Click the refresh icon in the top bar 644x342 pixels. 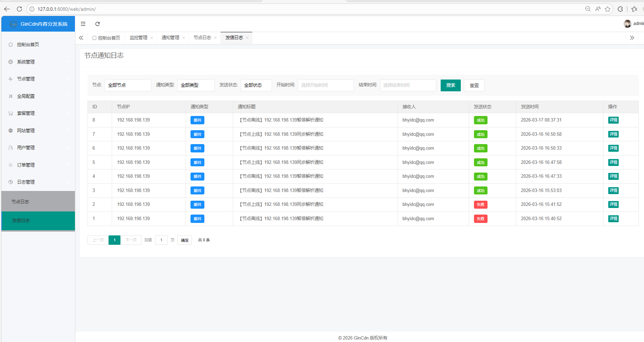click(98, 24)
